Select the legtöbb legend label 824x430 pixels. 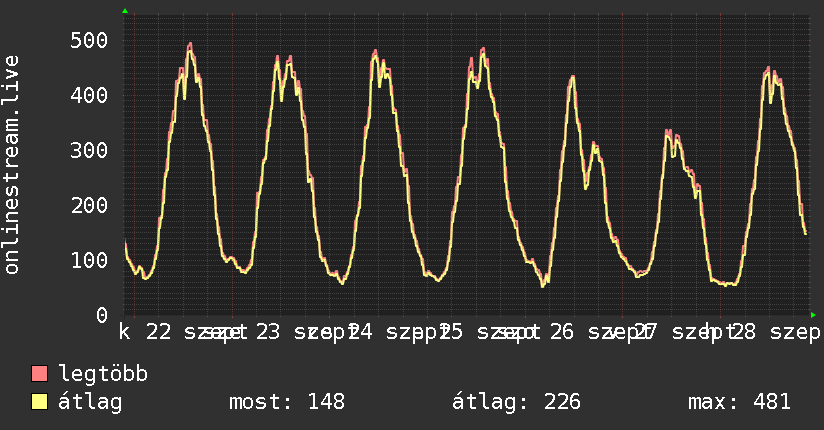(103, 375)
